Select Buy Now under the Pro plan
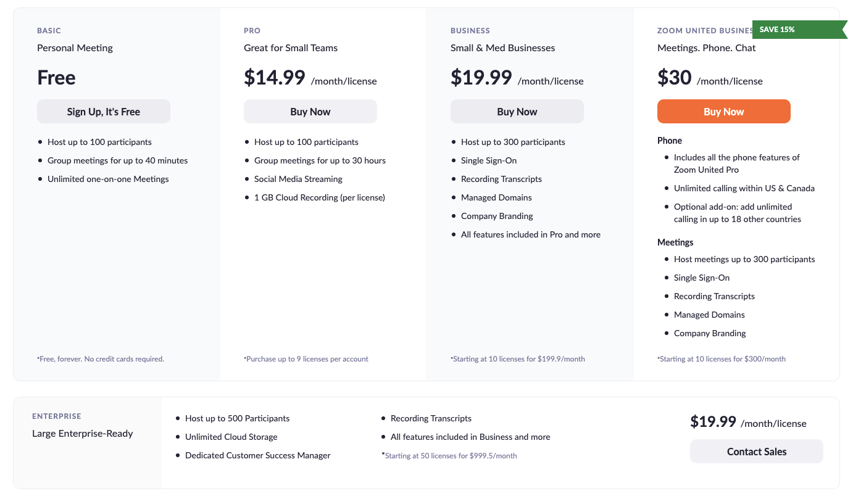853x504 pixels. [310, 112]
